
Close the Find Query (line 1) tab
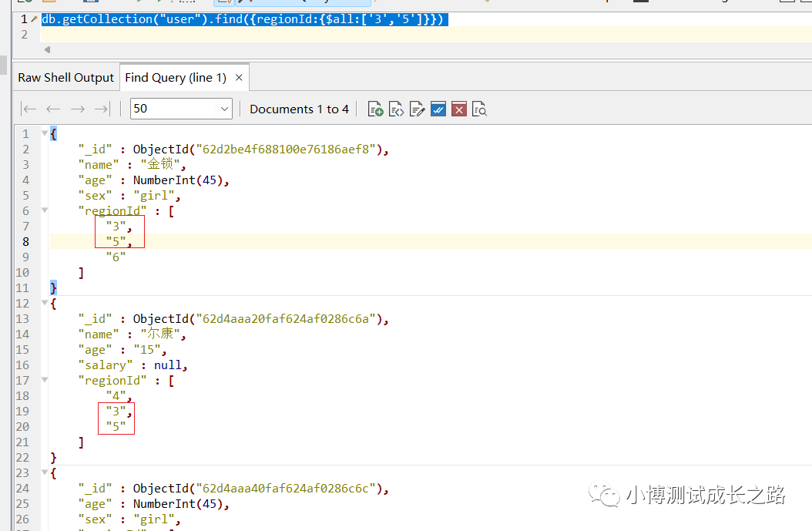tap(239, 78)
